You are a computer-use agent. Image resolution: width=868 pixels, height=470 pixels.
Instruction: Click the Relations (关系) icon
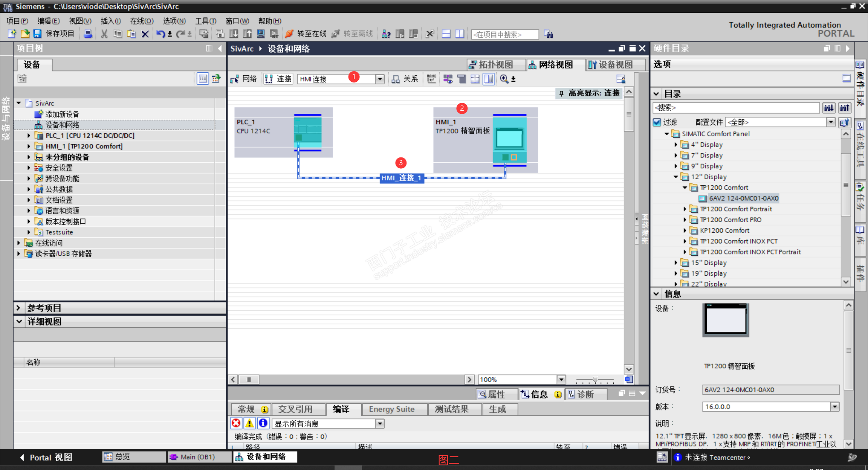pos(396,79)
